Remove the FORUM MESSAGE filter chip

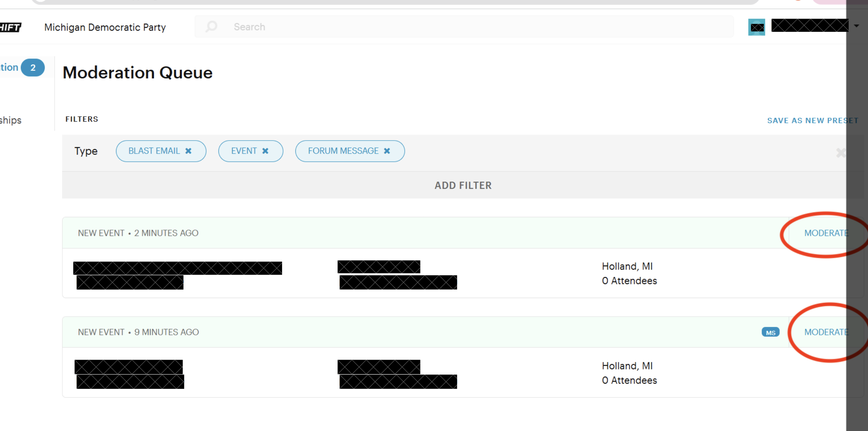tap(387, 151)
